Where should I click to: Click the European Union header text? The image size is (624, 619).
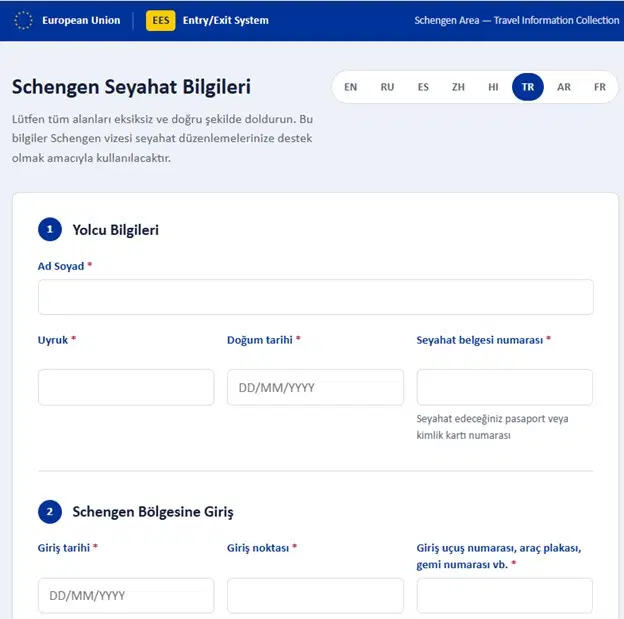pos(81,20)
